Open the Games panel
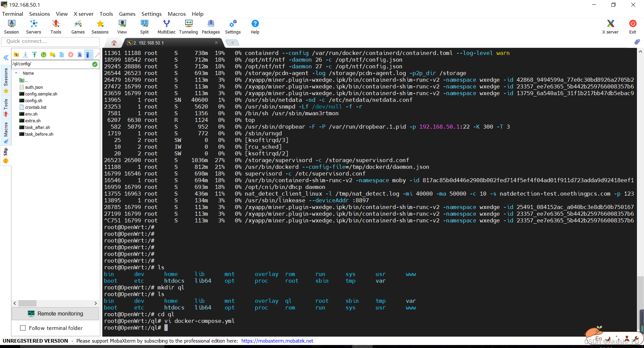 [x=78, y=26]
